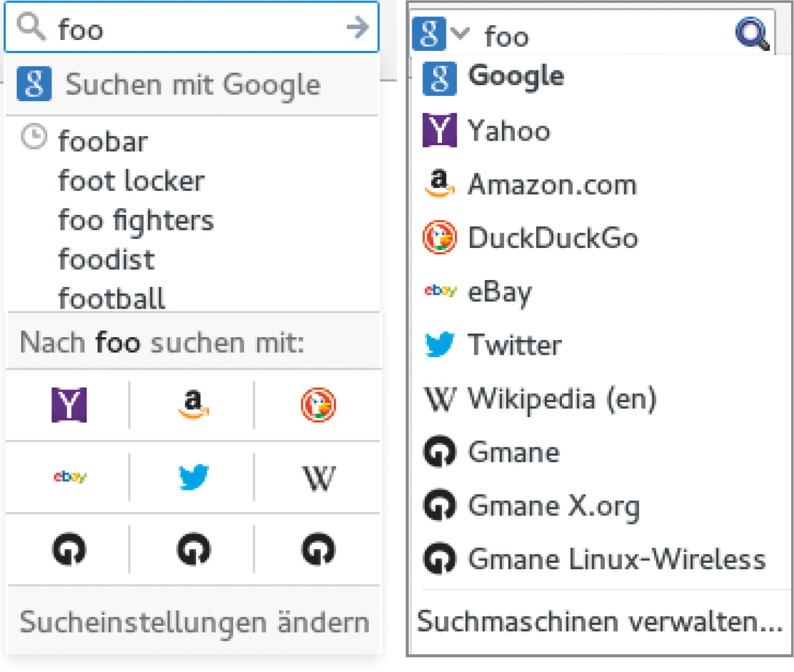Click the Yahoo icon in one-click search grid

69,405
